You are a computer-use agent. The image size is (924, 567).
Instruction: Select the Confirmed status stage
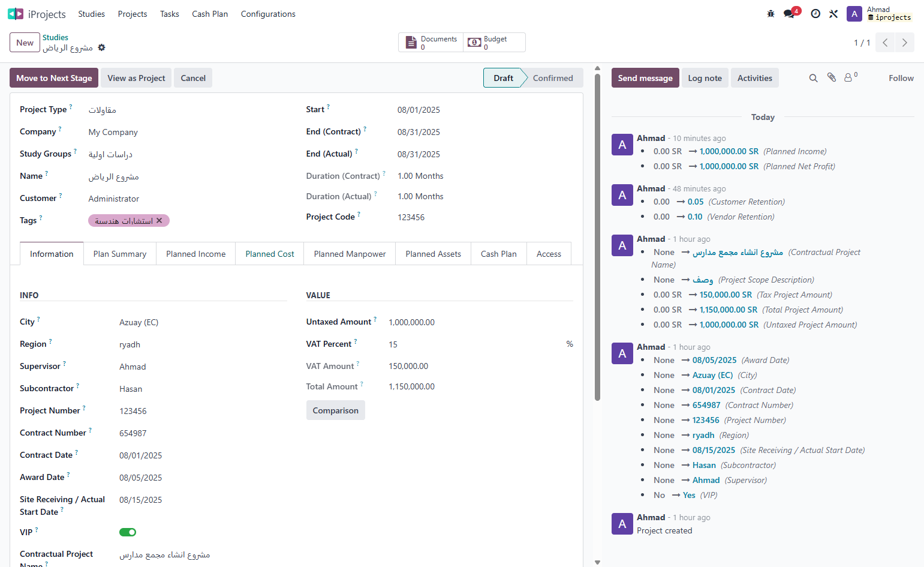pos(553,78)
